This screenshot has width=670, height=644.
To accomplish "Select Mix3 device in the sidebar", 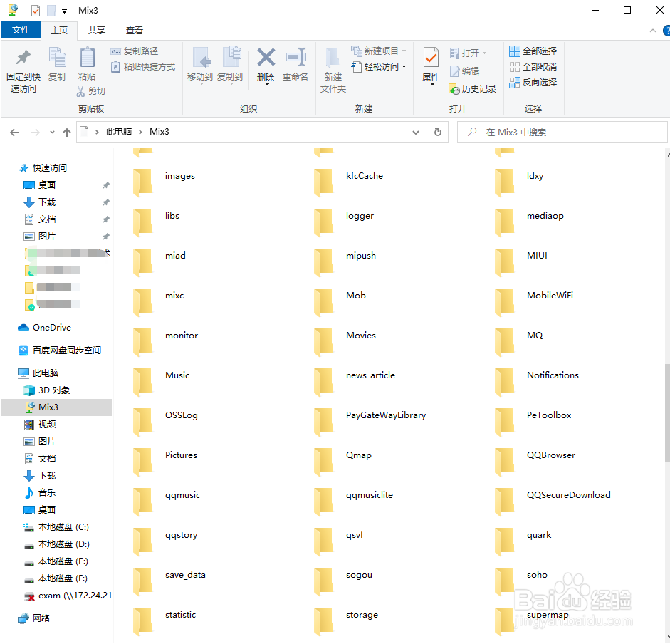I will pos(56,407).
